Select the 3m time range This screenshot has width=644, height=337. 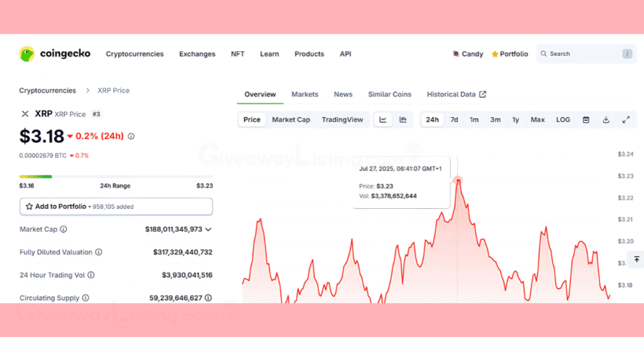496,119
